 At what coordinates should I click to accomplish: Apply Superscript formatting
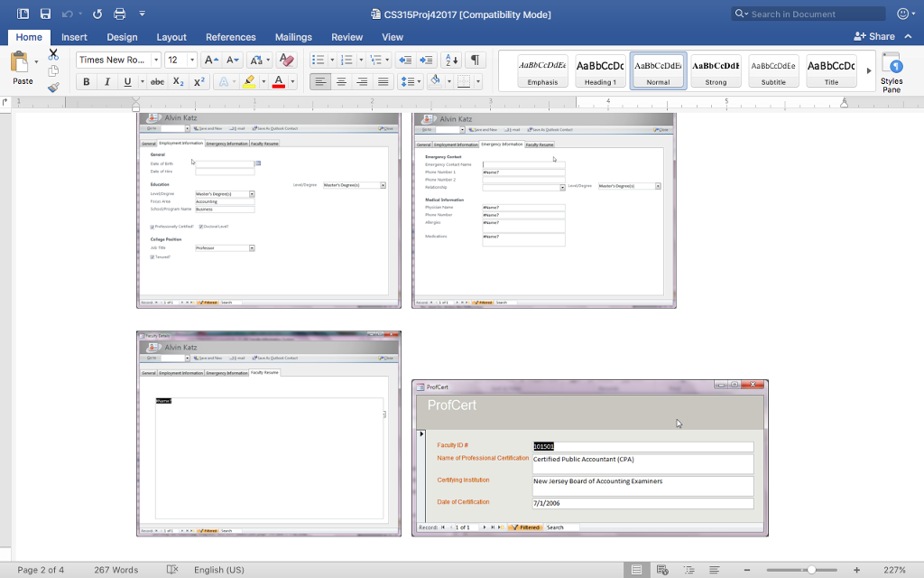[x=199, y=82]
